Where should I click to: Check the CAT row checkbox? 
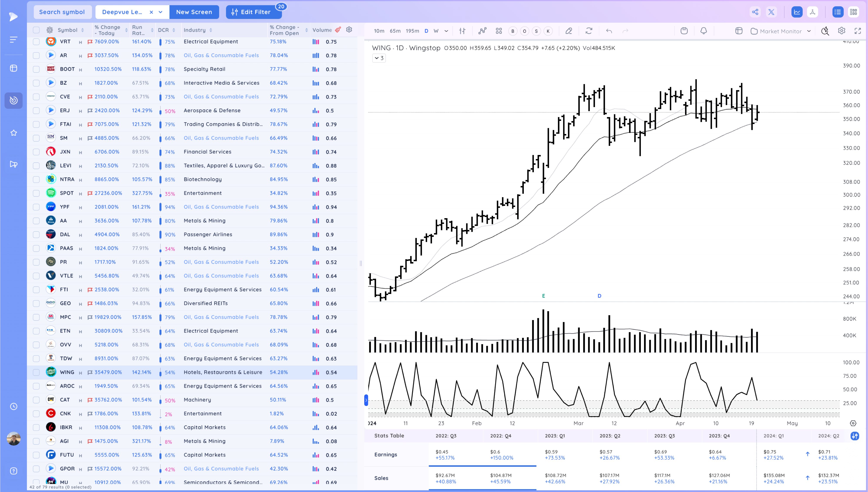(36, 400)
